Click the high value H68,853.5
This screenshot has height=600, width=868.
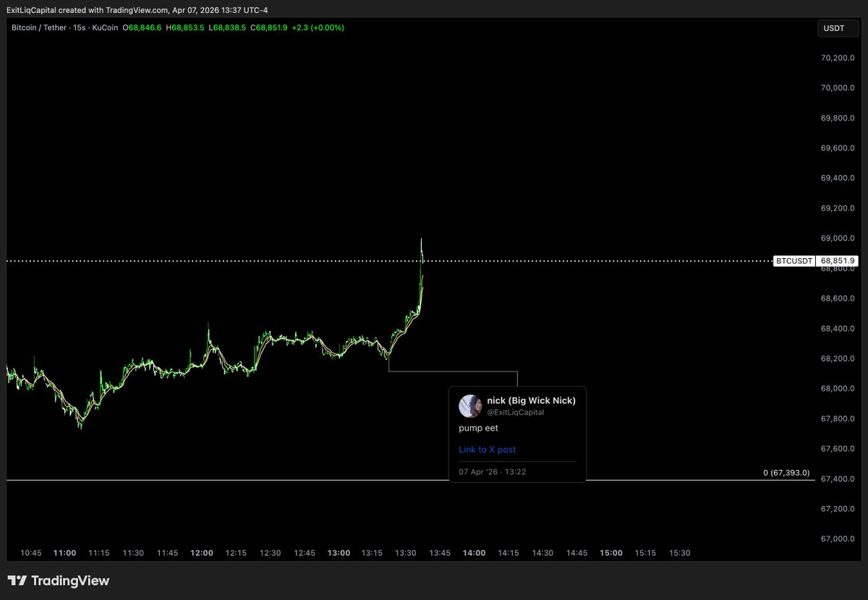pyautogui.click(x=185, y=27)
